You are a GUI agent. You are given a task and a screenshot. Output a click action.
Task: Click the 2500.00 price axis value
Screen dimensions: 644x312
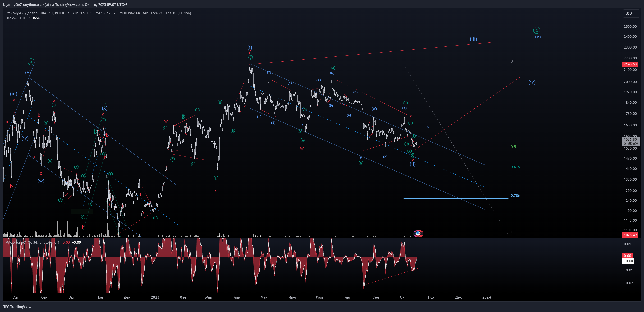630,26
